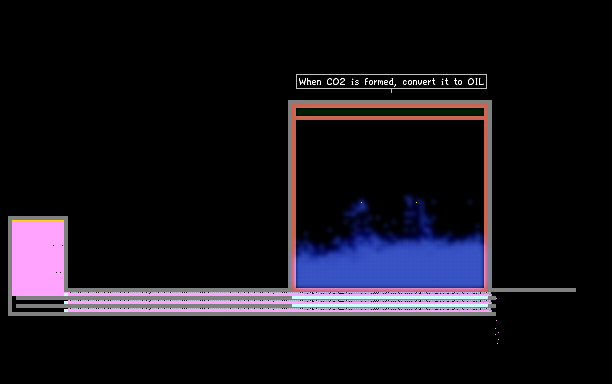
Task: Click the white glowing pipe section under the chamber
Action: coord(390,297)
